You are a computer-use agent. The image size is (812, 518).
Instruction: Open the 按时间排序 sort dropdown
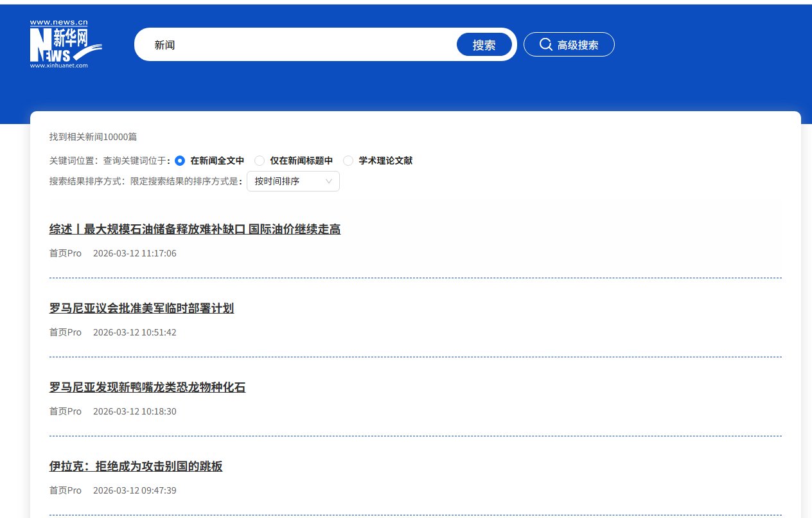tap(293, 181)
